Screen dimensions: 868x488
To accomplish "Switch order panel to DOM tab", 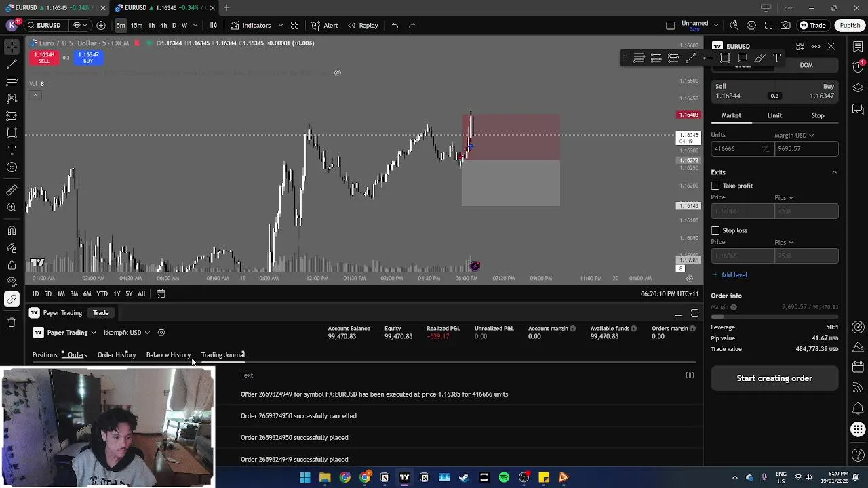I will [x=806, y=65].
